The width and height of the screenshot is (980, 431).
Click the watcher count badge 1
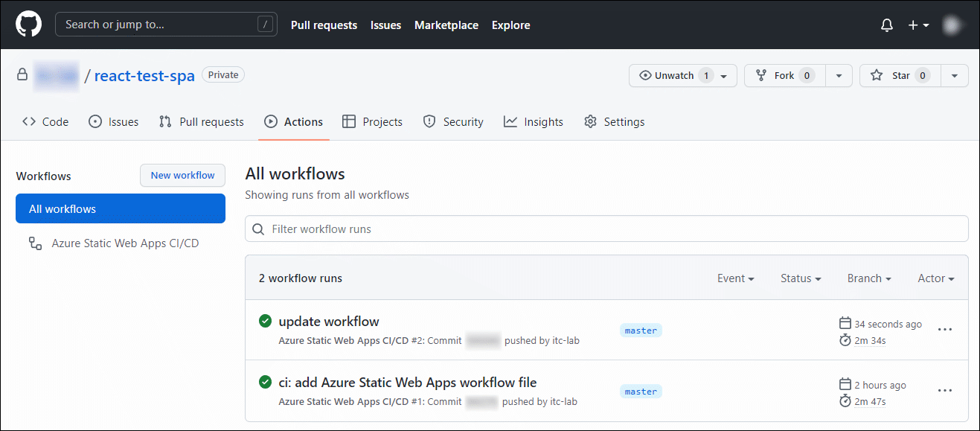click(x=706, y=75)
